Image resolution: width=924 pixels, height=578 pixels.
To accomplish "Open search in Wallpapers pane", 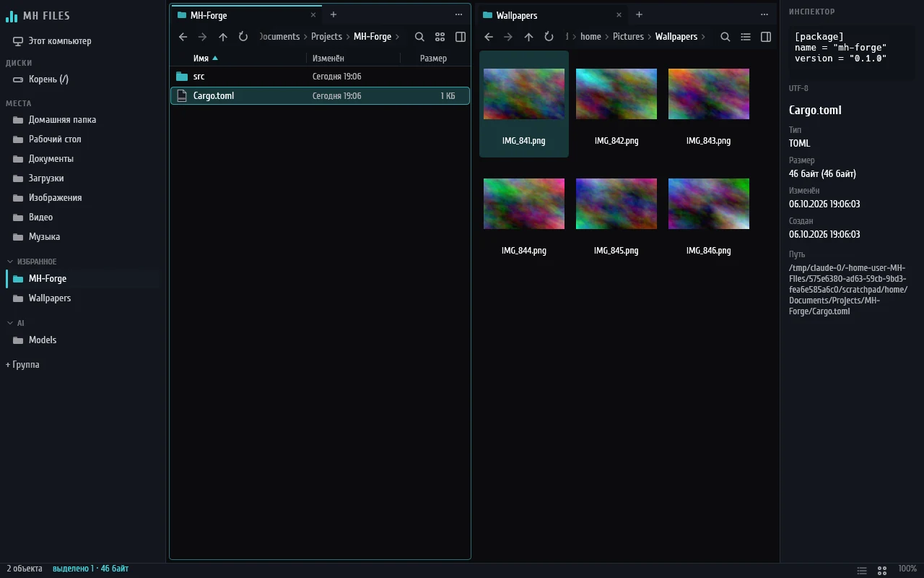I will (x=725, y=37).
